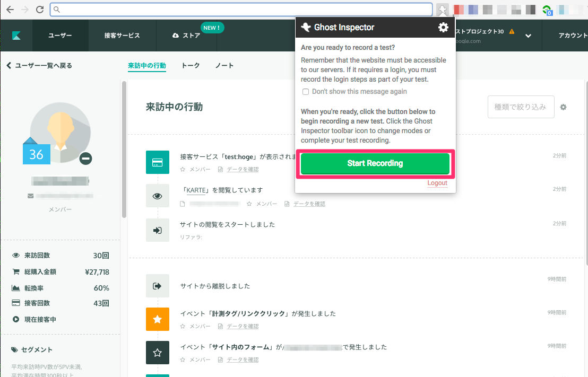This screenshot has height=377, width=588.
Task: Click the 43回 接客回数 value
Action: 101,303
